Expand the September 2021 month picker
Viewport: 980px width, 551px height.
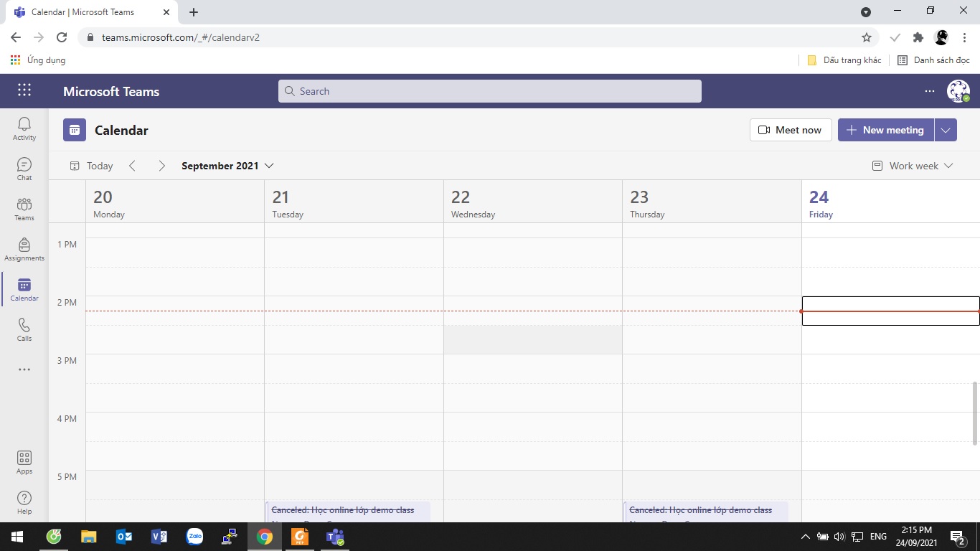point(227,166)
